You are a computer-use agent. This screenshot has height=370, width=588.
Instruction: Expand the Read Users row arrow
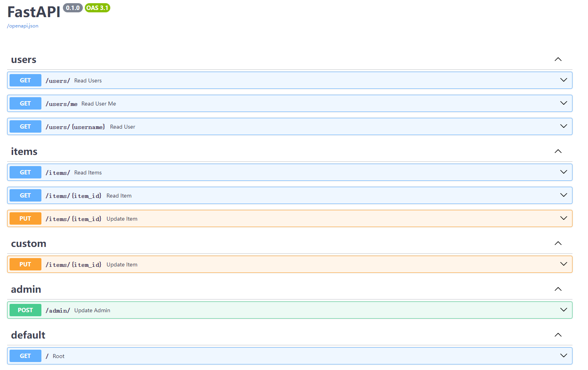tap(564, 80)
